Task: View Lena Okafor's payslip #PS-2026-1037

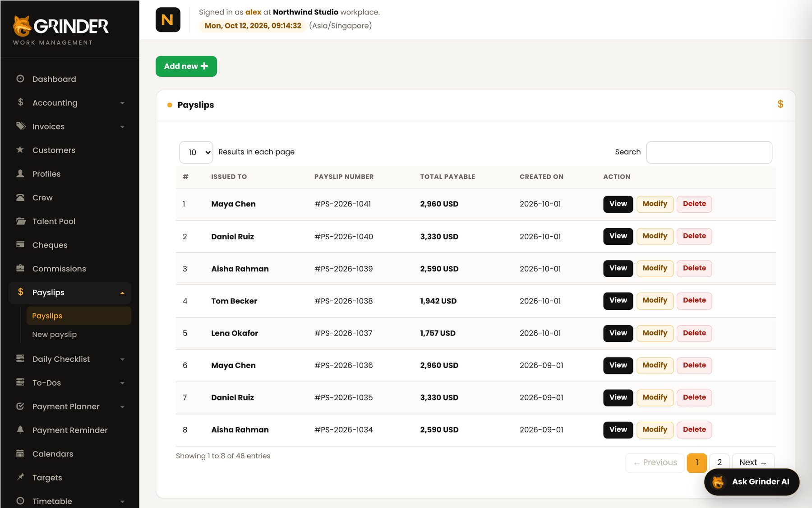Action: click(618, 333)
